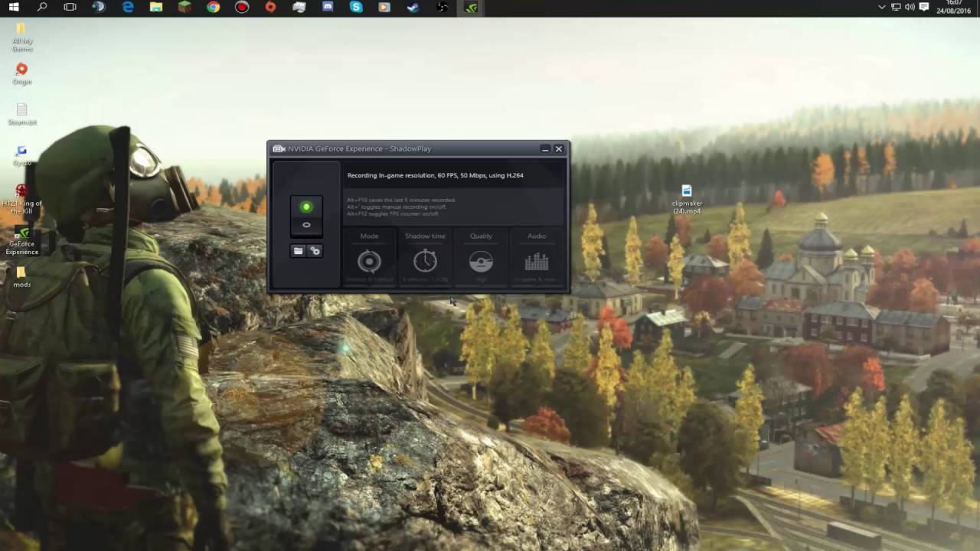
Task: Click the ShadowPlay camera icon in title bar
Action: 279,148
